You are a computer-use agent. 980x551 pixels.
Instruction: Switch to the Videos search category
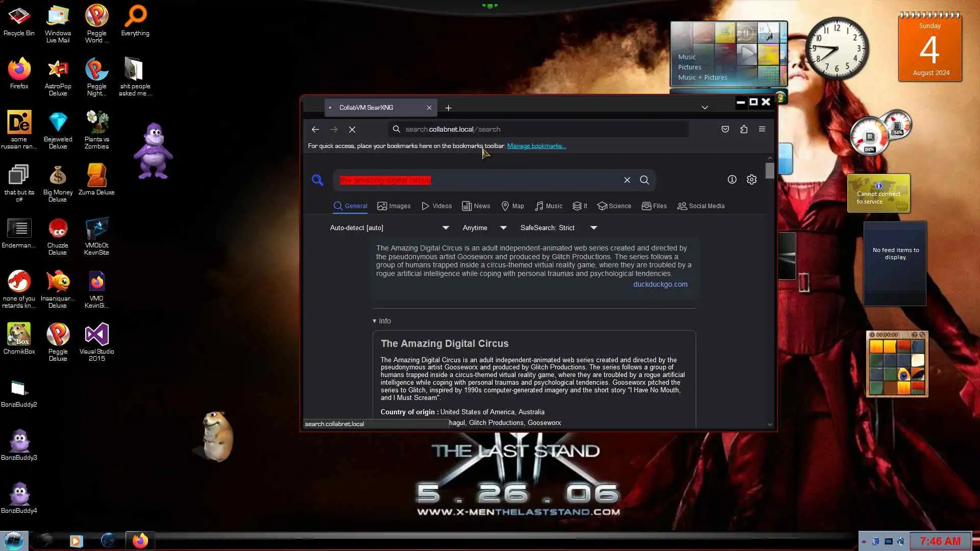coord(436,206)
